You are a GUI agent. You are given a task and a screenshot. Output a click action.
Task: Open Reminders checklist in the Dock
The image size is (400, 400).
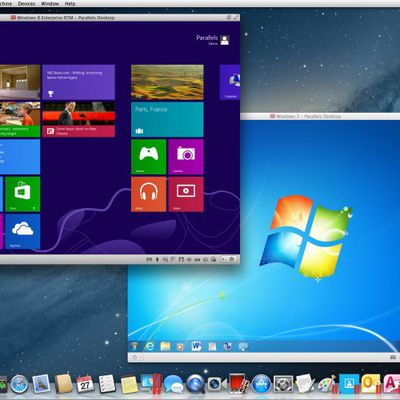[107, 384]
